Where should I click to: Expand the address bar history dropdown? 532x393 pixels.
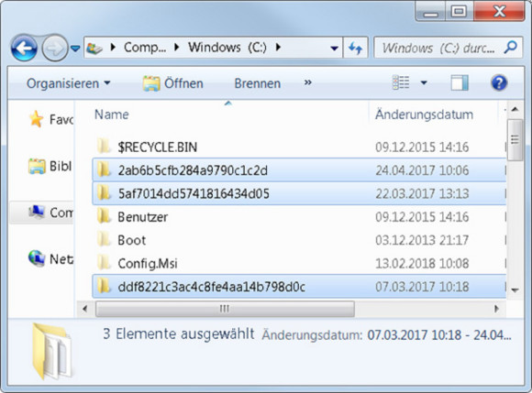334,49
